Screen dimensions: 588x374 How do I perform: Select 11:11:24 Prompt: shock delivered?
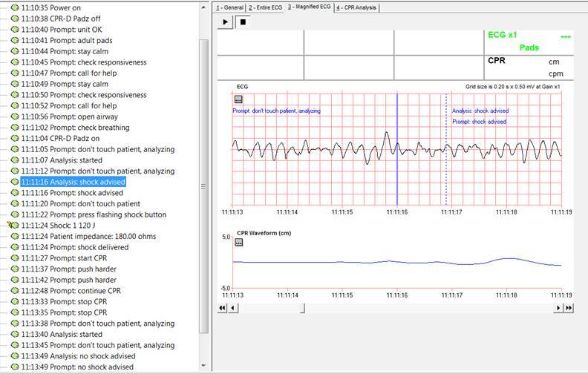(x=75, y=247)
